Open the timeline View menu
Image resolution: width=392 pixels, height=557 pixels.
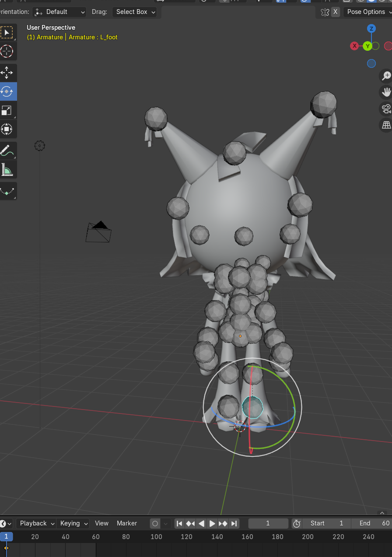click(101, 523)
